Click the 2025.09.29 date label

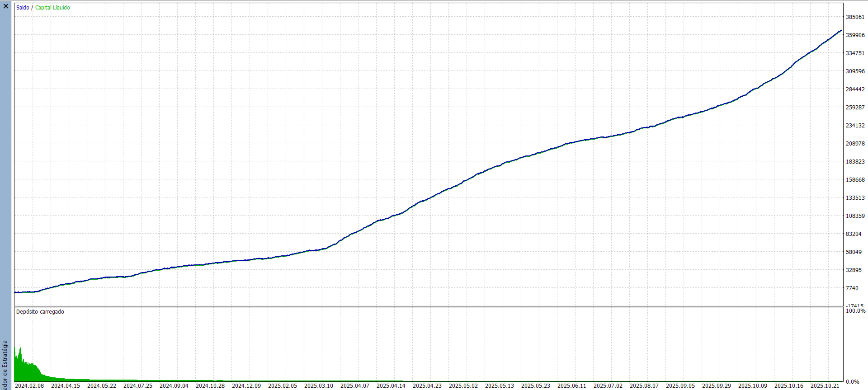pyautogui.click(x=717, y=386)
